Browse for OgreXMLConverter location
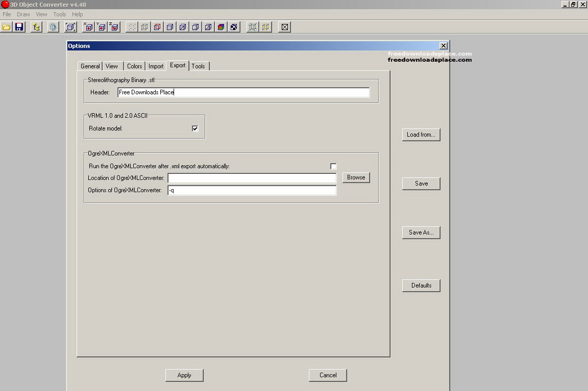This screenshot has height=391, width=588. (x=356, y=177)
